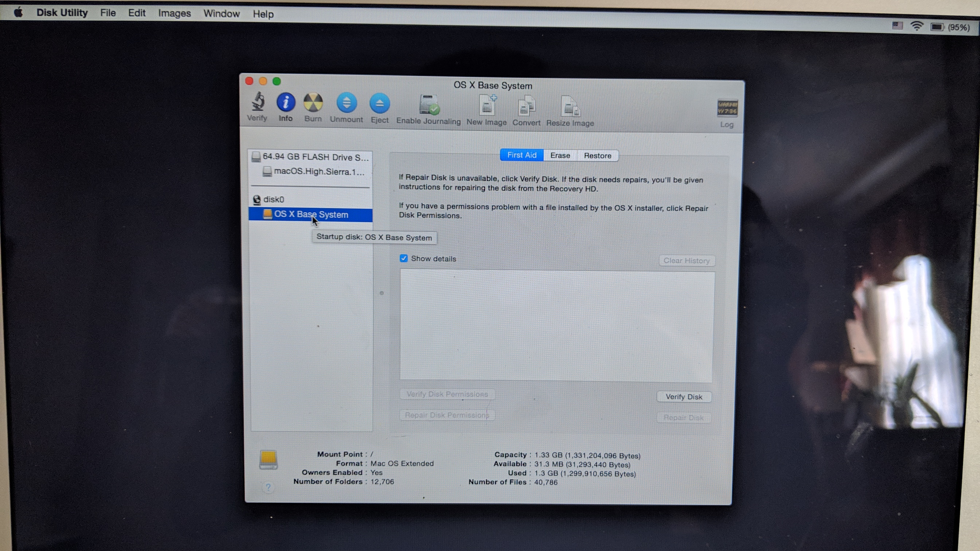Switch to the First Aid tab
This screenshot has height=551, width=980.
(x=522, y=155)
